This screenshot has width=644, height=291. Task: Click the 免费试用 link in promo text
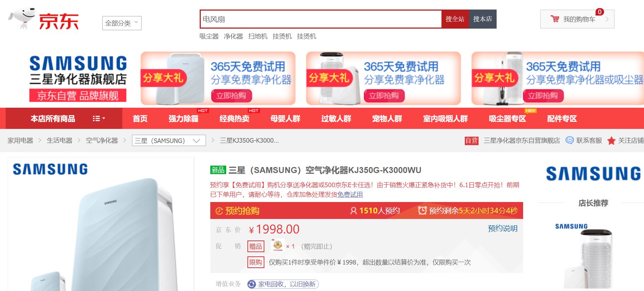click(x=350, y=195)
